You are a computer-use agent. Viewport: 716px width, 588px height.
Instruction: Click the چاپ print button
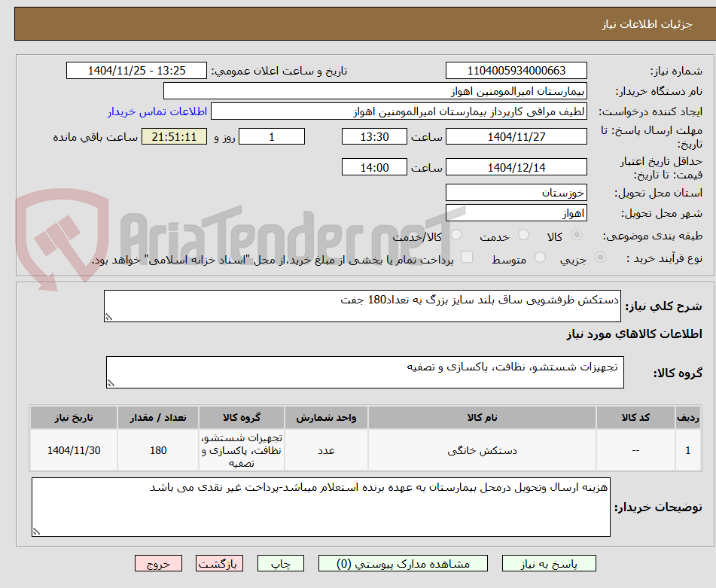[281, 563]
